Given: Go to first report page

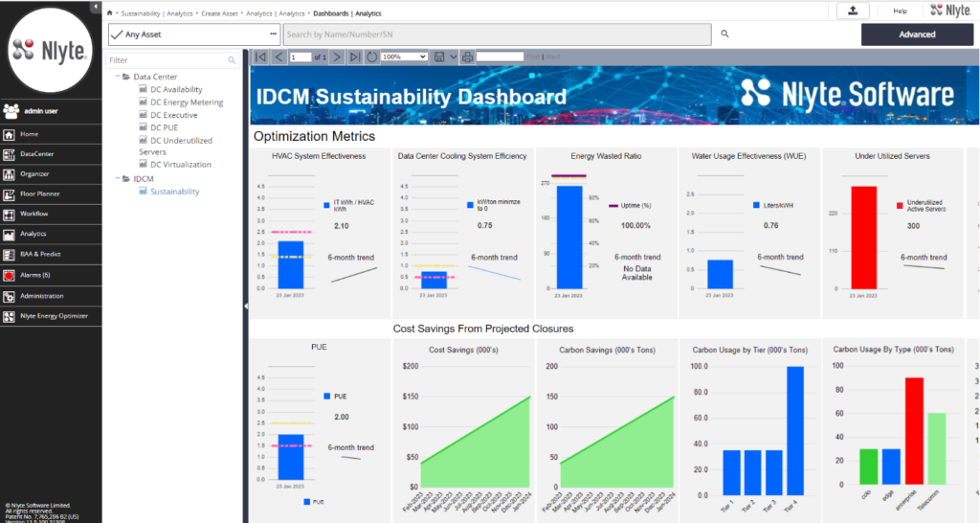Looking at the screenshot, I should 260,57.
